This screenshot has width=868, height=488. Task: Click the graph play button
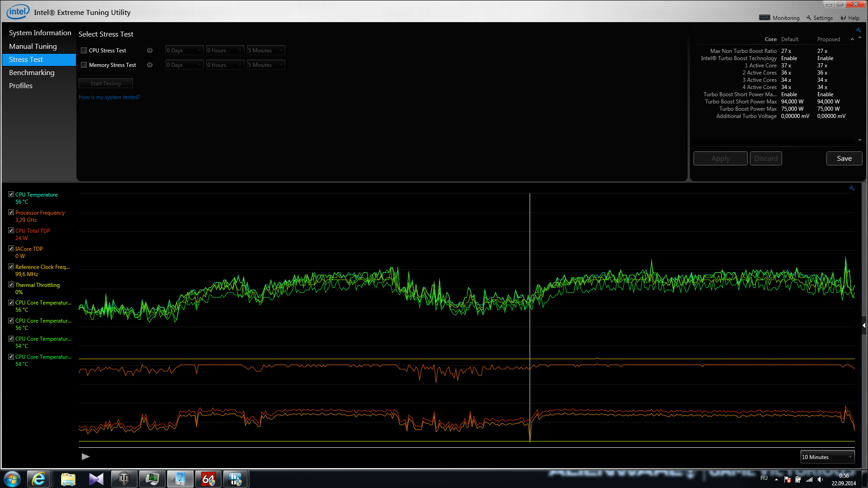(x=85, y=457)
